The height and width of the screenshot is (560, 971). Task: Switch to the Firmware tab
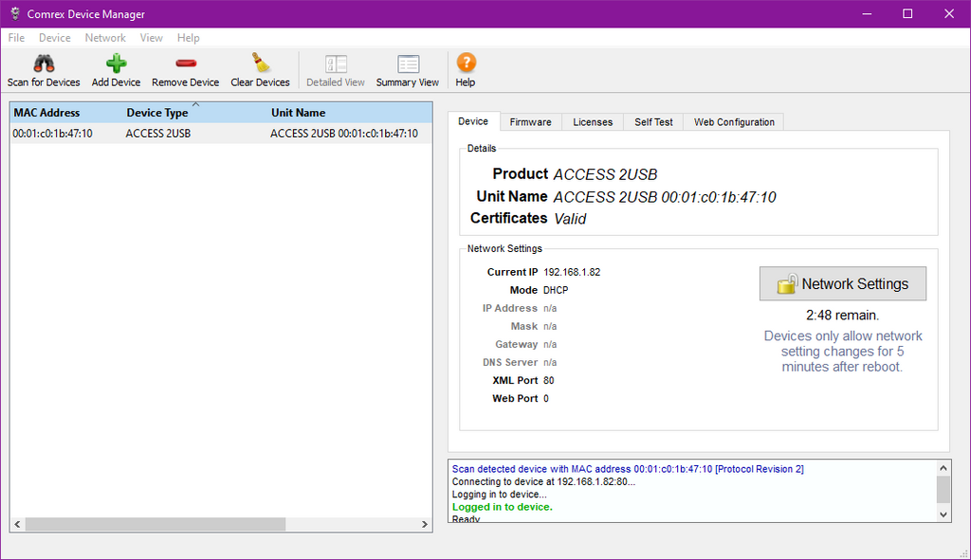pyautogui.click(x=530, y=122)
